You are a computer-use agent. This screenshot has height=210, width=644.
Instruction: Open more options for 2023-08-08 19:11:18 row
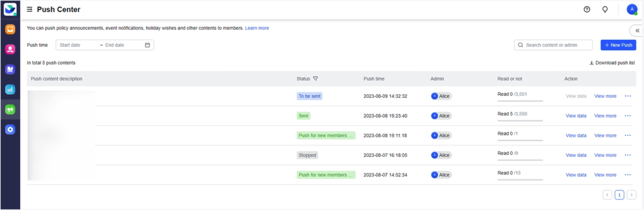(x=627, y=135)
